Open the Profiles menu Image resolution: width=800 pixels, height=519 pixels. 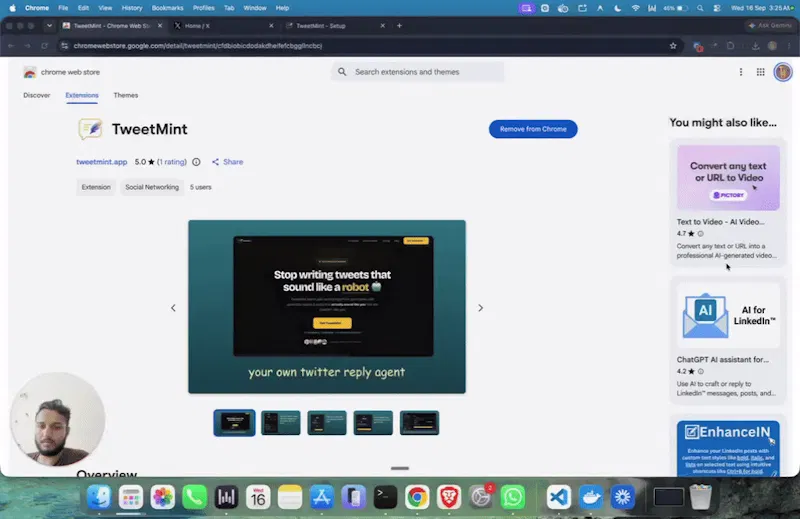(x=204, y=8)
